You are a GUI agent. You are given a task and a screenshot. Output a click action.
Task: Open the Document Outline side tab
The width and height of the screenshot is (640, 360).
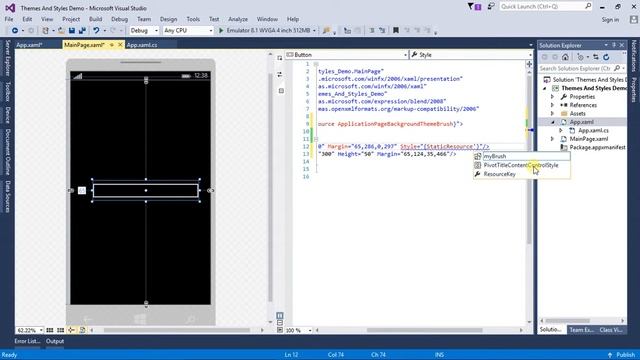(x=7, y=151)
